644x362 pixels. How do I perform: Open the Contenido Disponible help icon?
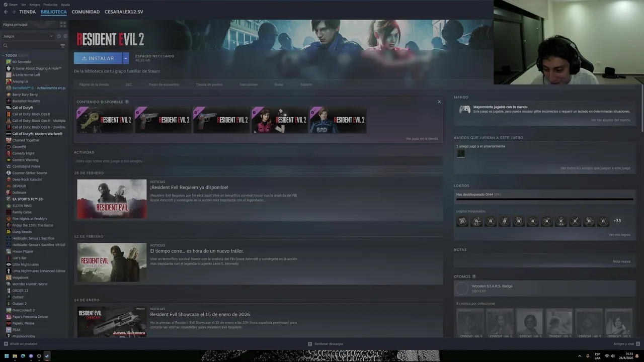pos(126,102)
